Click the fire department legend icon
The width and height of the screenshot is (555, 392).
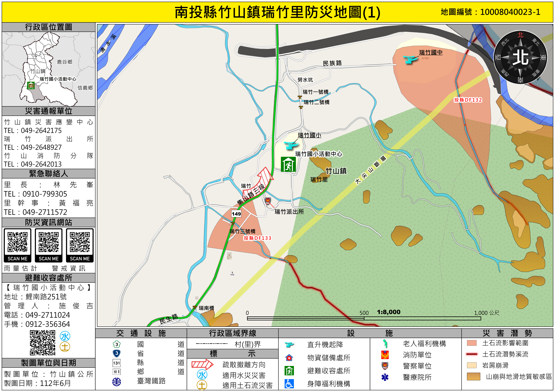[x=385, y=355]
